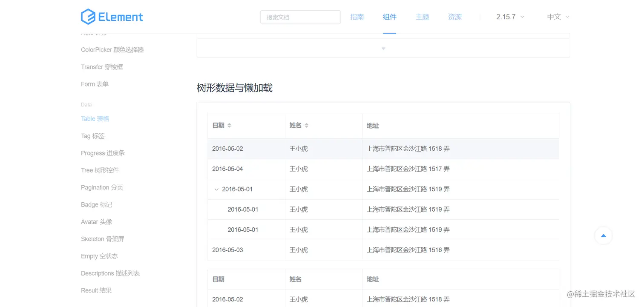Go to the 指南 nav tab
Image resolution: width=644 pixels, height=307 pixels.
[x=357, y=17]
